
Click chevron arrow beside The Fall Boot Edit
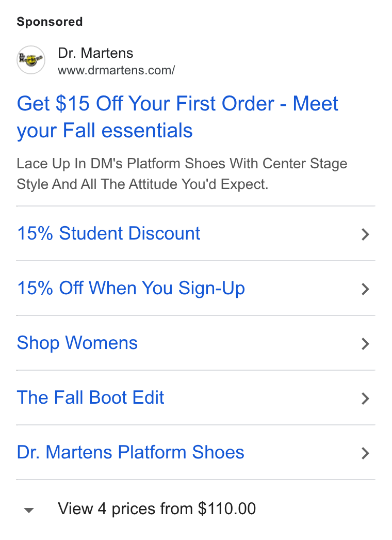click(365, 399)
